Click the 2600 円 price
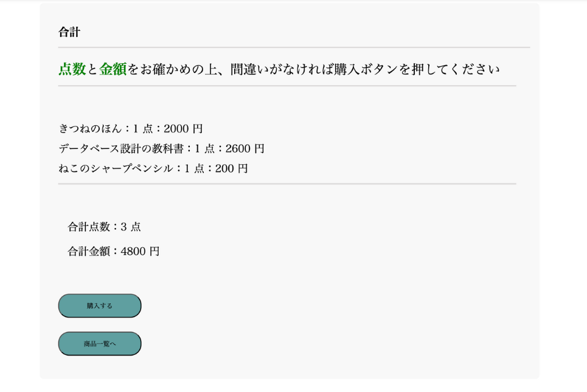587x392 pixels. pos(245,149)
